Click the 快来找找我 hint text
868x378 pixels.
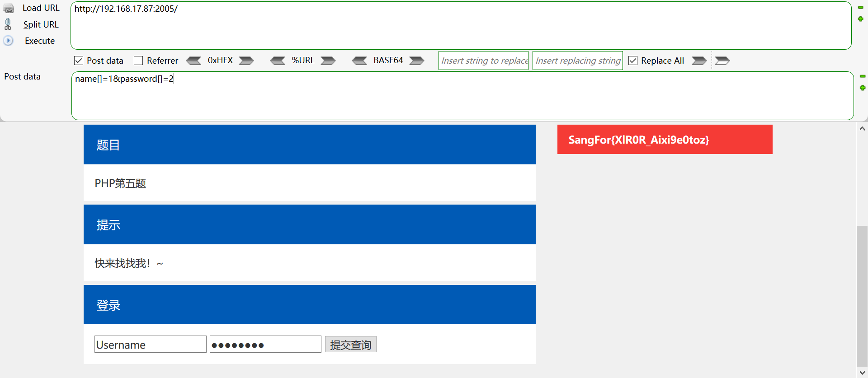(129, 263)
